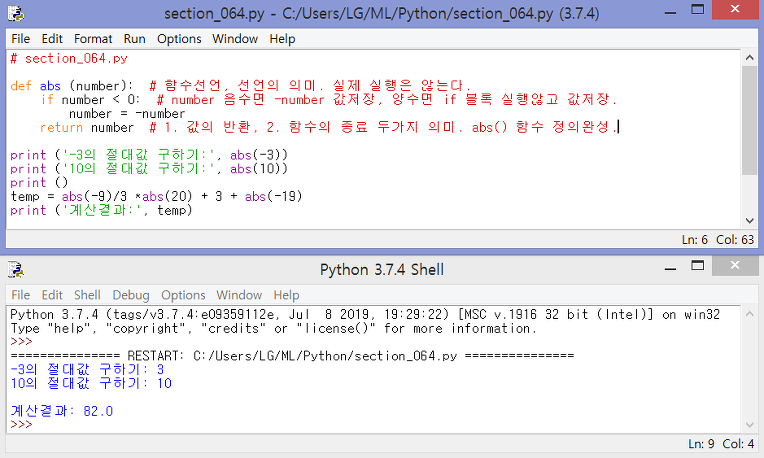This screenshot has height=458, width=764.
Task: Open the Shell window's File menu
Action: coord(20,295)
